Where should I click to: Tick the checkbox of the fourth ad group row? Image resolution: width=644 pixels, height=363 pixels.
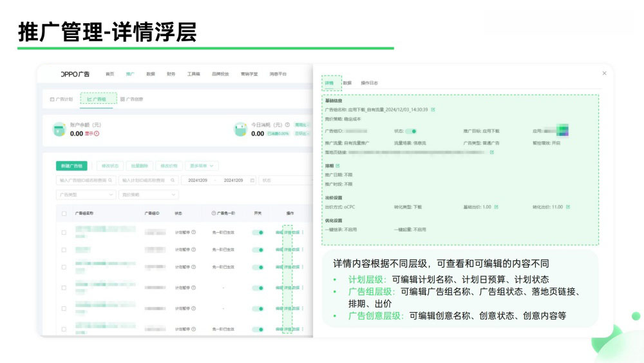64,288
